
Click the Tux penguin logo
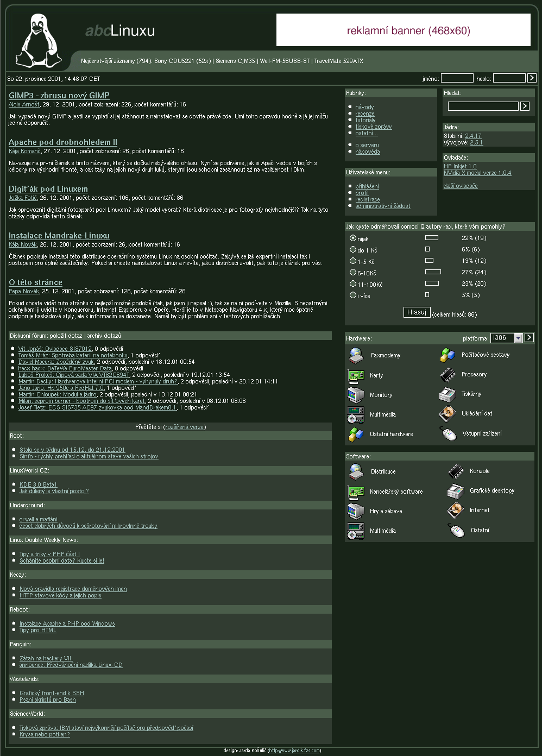[38, 41]
